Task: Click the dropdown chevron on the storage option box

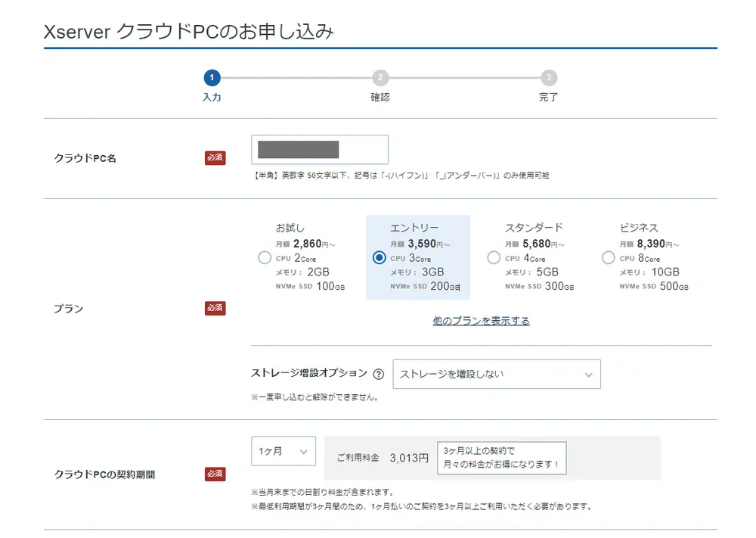Action: 589,374
